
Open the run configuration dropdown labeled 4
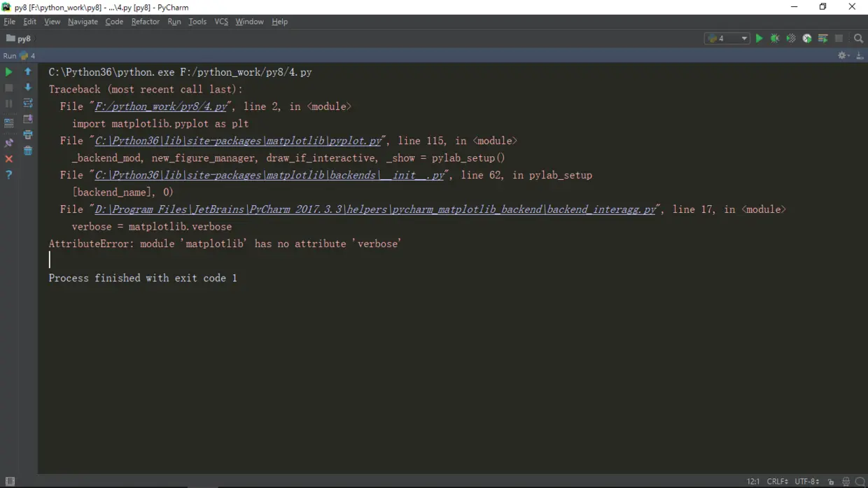click(x=727, y=39)
